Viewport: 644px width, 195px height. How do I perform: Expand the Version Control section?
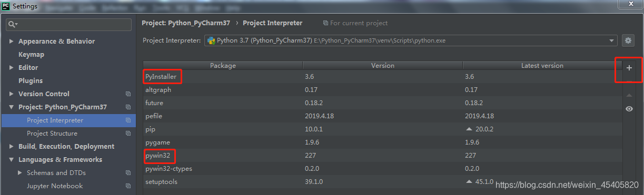coord(12,94)
